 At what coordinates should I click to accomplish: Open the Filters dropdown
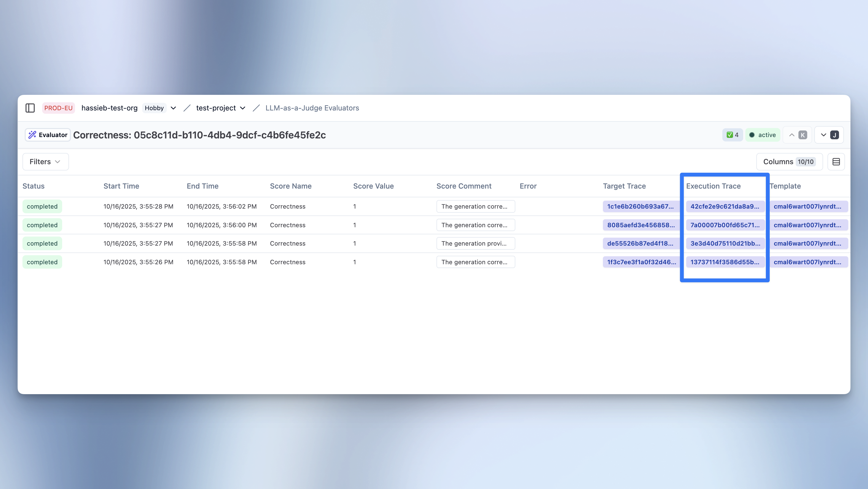pyautogui.click(x=45, y=161)
